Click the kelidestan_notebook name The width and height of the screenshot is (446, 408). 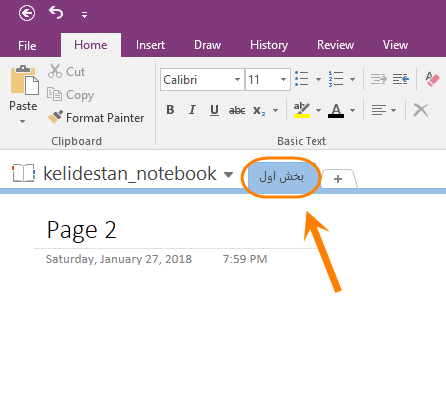(x=130, y=174)
